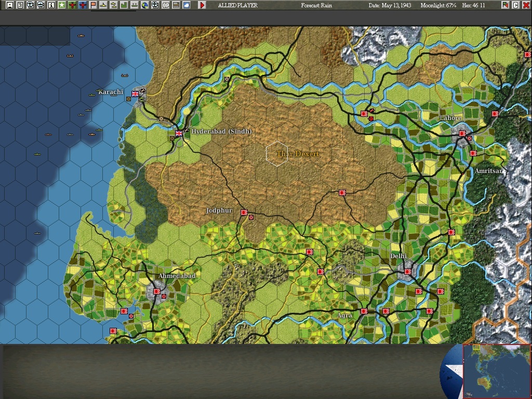Open the OP operations report button
This screenshot has height=399, width=532.
(166, 5)
